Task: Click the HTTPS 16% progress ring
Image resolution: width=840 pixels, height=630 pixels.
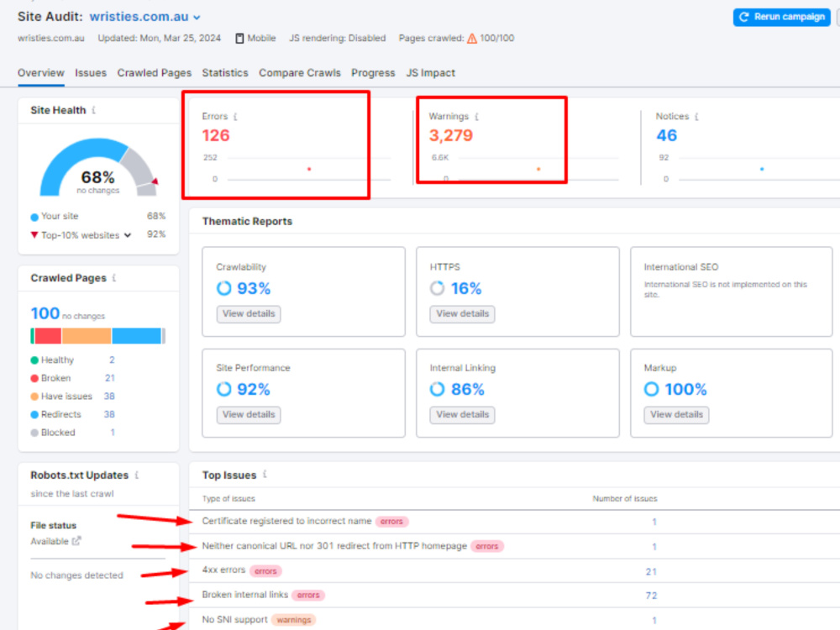Action: click(x=437, y=288)
